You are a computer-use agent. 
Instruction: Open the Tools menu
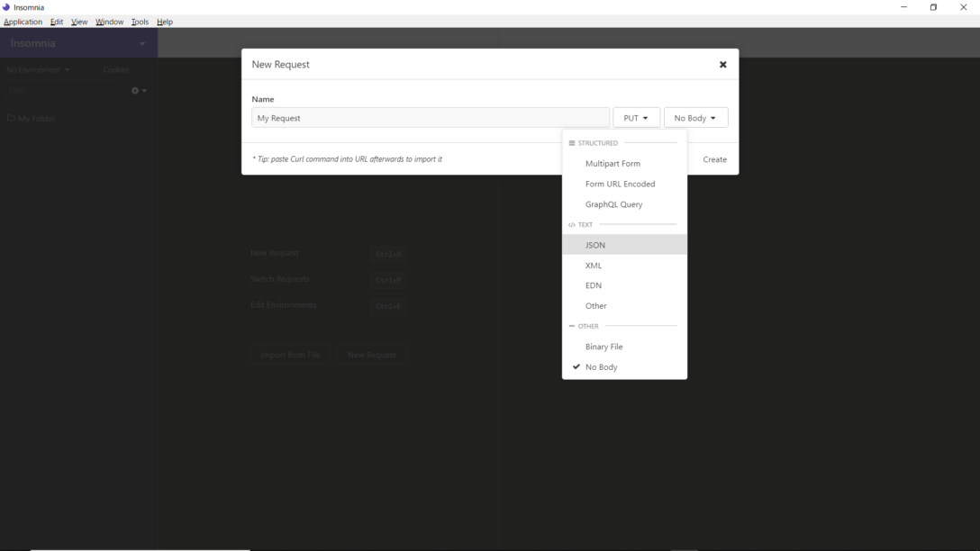(x=139, y=22)
